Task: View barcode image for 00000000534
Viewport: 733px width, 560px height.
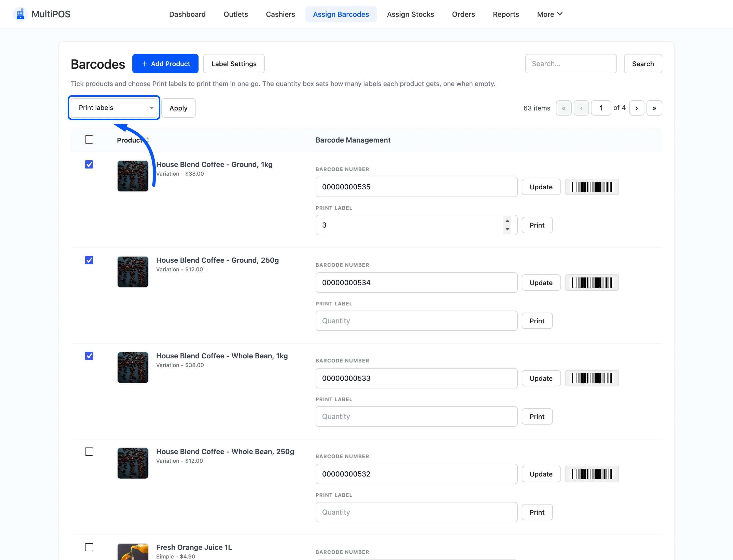Action: 592,282
